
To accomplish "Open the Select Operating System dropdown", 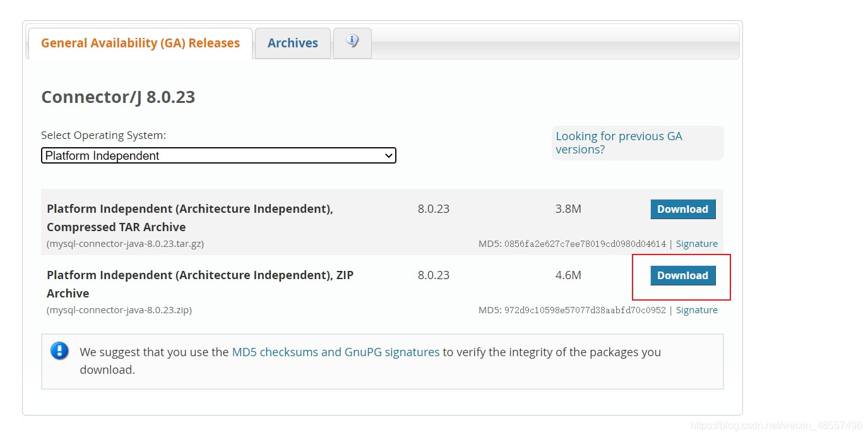I will pos(218,155).
